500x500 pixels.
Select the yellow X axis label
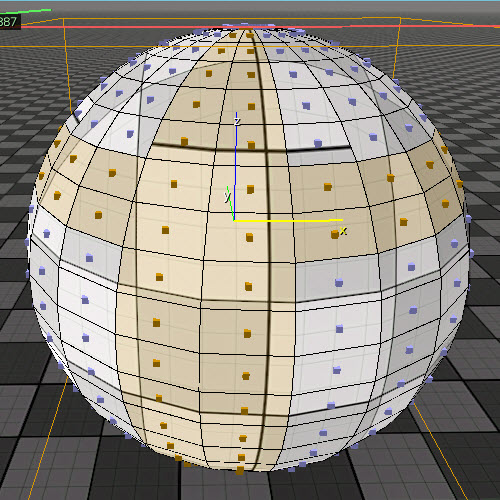(x=343, y=230)
